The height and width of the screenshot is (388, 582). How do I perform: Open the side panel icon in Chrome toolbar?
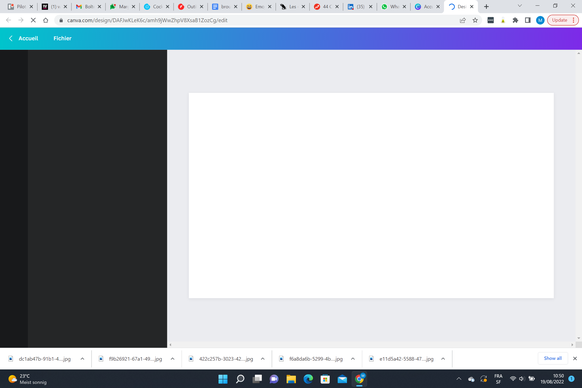[527, 20]
